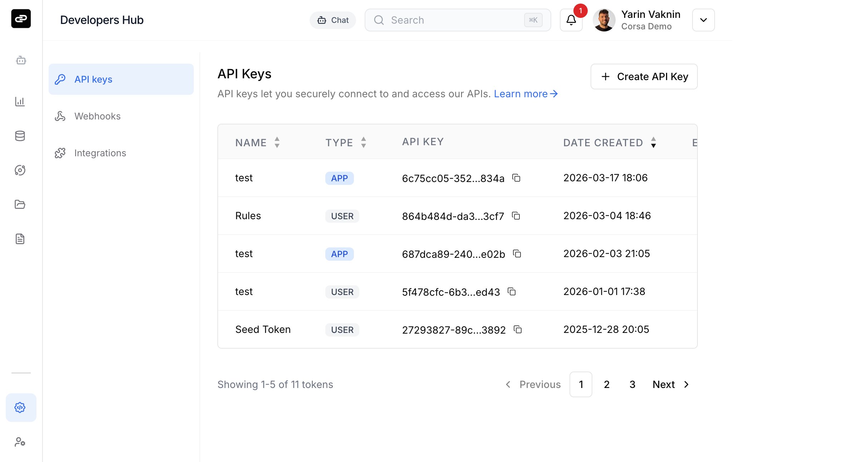Click the Previous page button
This screenshot has width=868, height=462.
coord(533,384)
